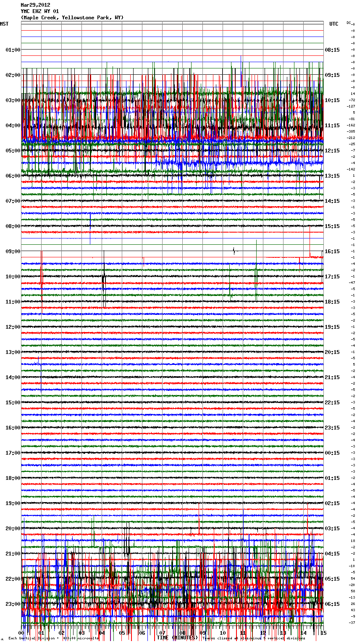Select the 23:00 MST row label
357x644 pixels.
tap(13, 604)
